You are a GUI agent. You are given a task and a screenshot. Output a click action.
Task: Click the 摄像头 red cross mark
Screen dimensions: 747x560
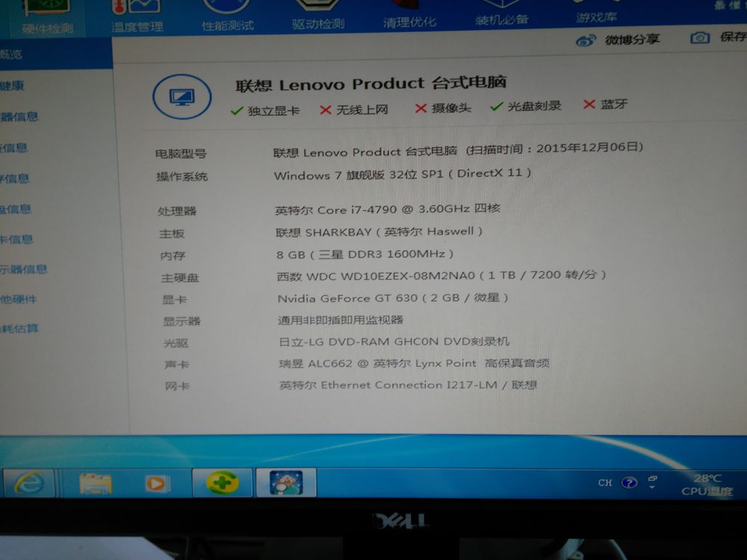[x=420, y=108]
